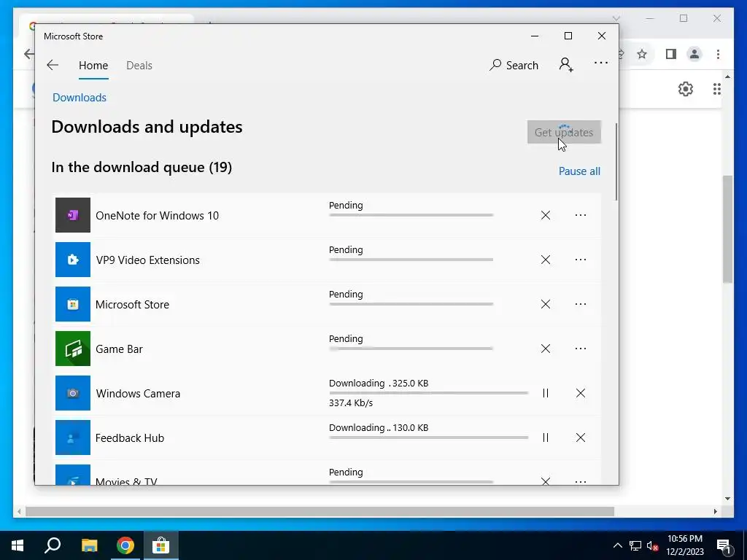Switch to Chrome on the taskbar
Viewport: 747px width, 560px height.
coord(125,545)
